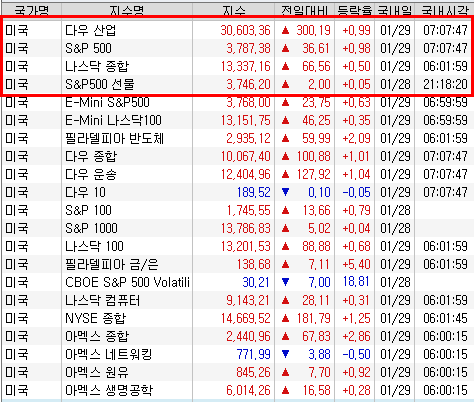Click the down arrow in CBOE Volatility row

click(285, 282)
